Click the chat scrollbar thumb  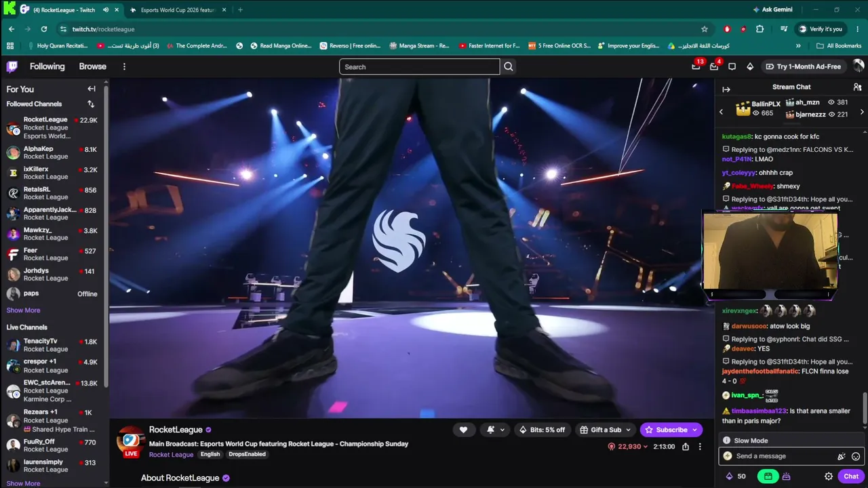864,407
